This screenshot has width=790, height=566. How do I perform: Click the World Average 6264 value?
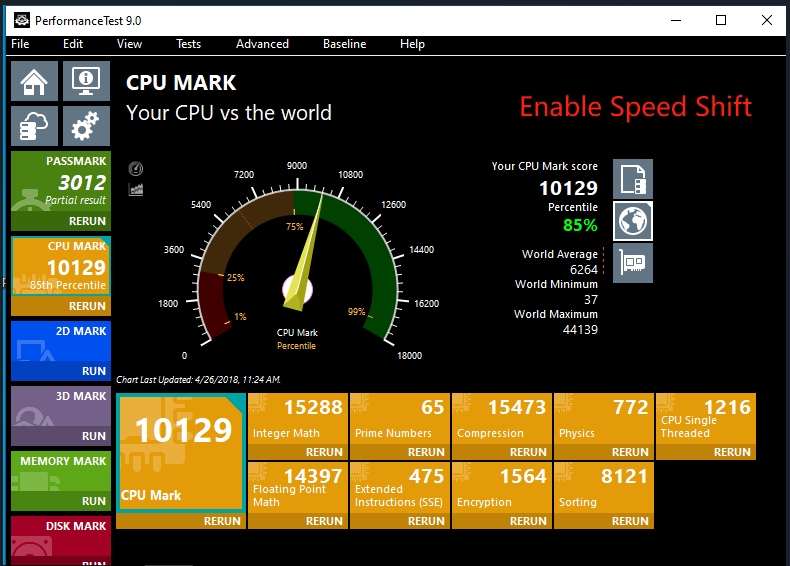coord(583,270)
